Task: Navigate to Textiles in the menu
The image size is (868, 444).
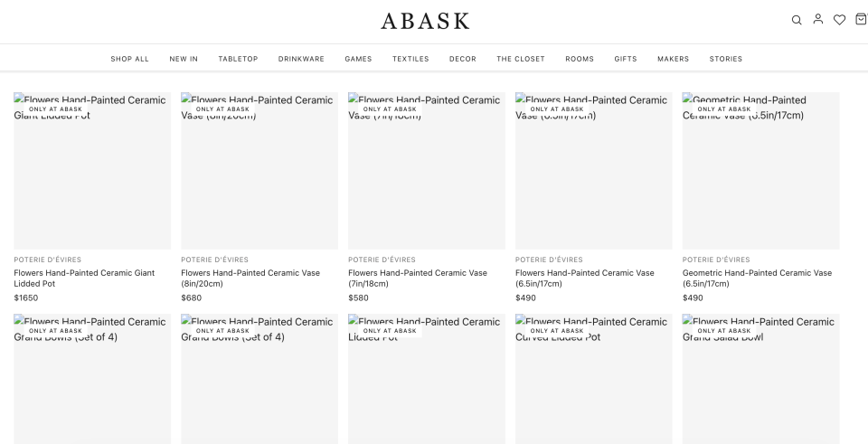Action: [x=410, y=59]
